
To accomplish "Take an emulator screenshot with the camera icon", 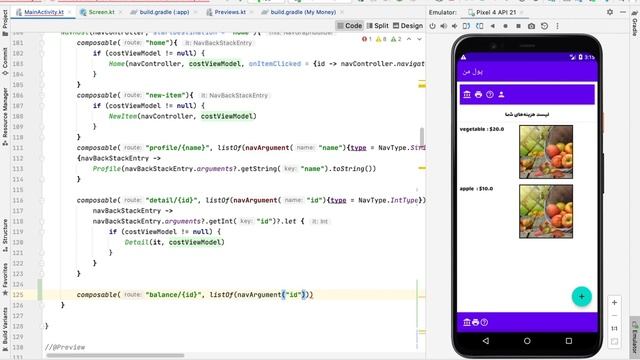I will click(531, 26).
